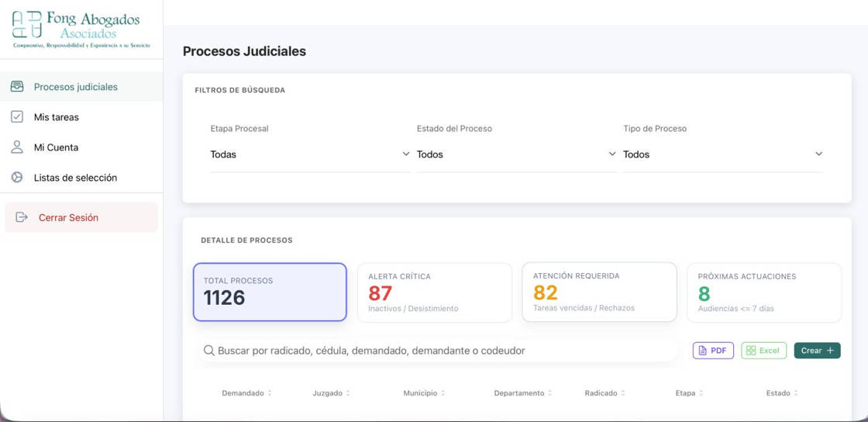Focus the Buscar por radicado search field
This screenshot has height=422, width=868.
click(437, 351)
